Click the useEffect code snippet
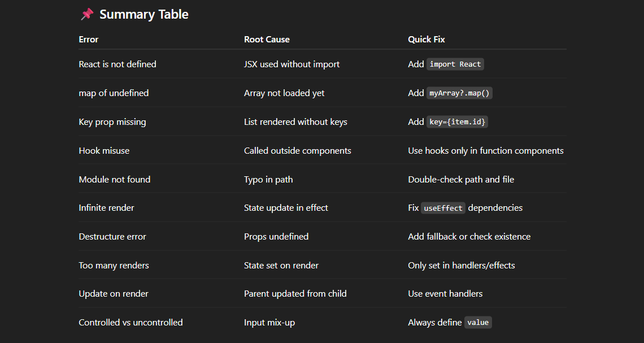Image resolution: width=644 pixels, height=343 pixels. pyautogui.click(x=443, y=208)
